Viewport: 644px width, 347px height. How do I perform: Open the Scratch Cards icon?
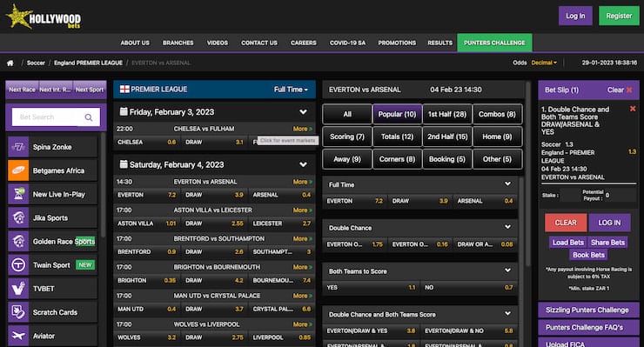tap(18, 312)
